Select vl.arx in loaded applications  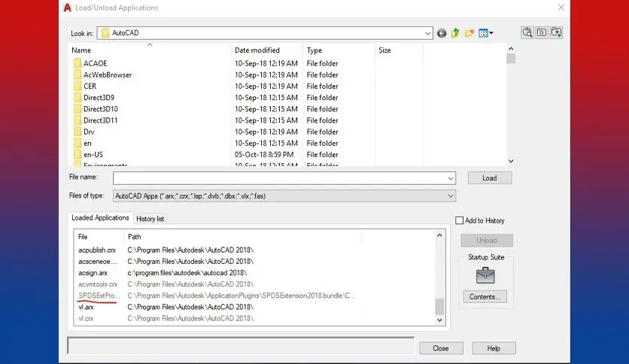pyautogui.click(x=87, y=307)
